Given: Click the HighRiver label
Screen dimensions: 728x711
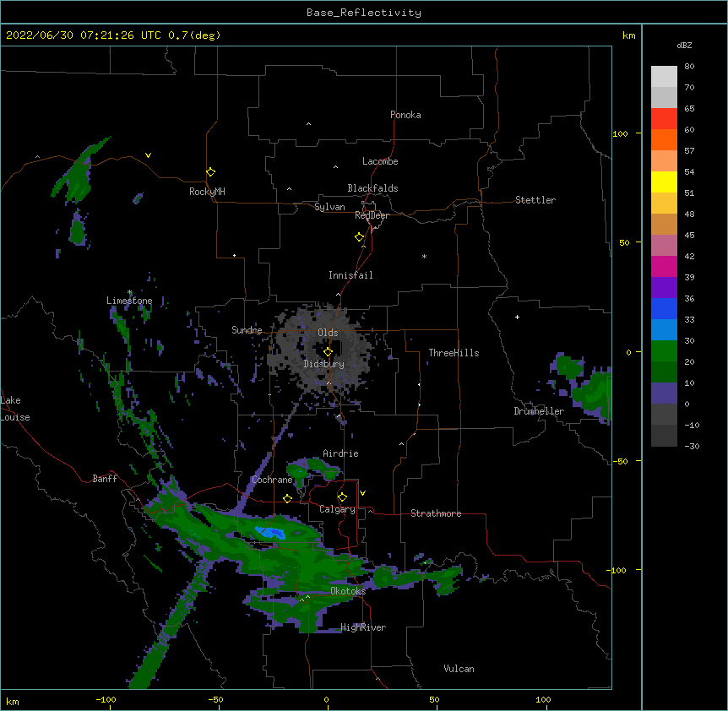Looking at the screenshot, I should coord(363,627).
